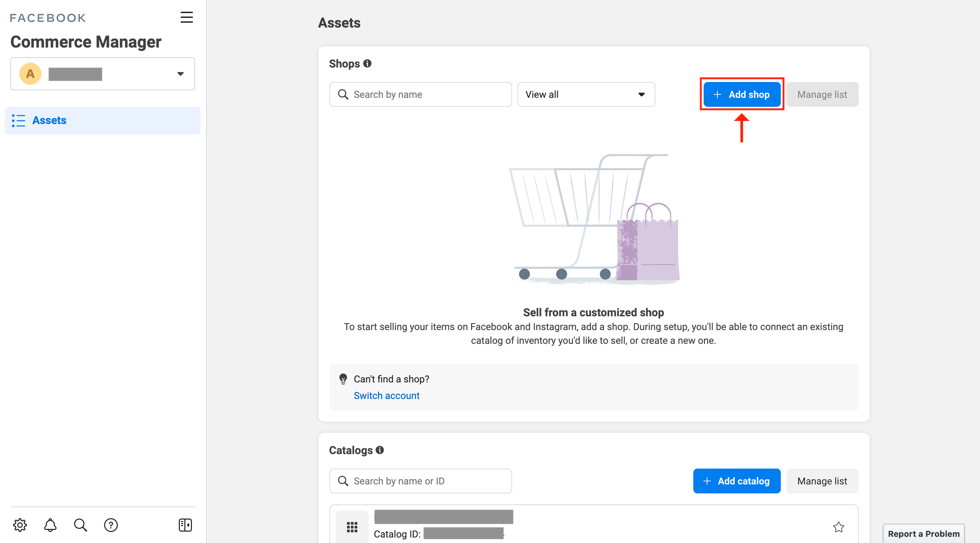The width and height of the screenshot is (980, 543).
Task: Expand the business account selector
Action: [103, 74]
